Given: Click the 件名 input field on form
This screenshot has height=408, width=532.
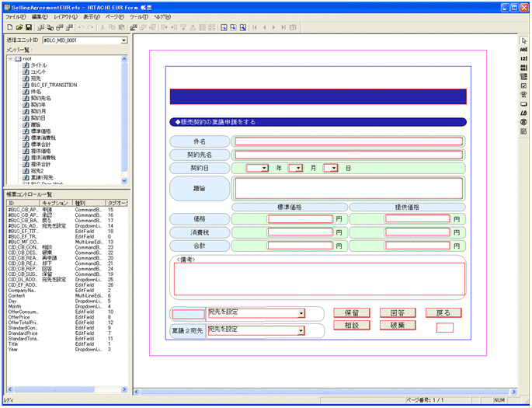Looking at the screenshot, I should tap(349, 141).
